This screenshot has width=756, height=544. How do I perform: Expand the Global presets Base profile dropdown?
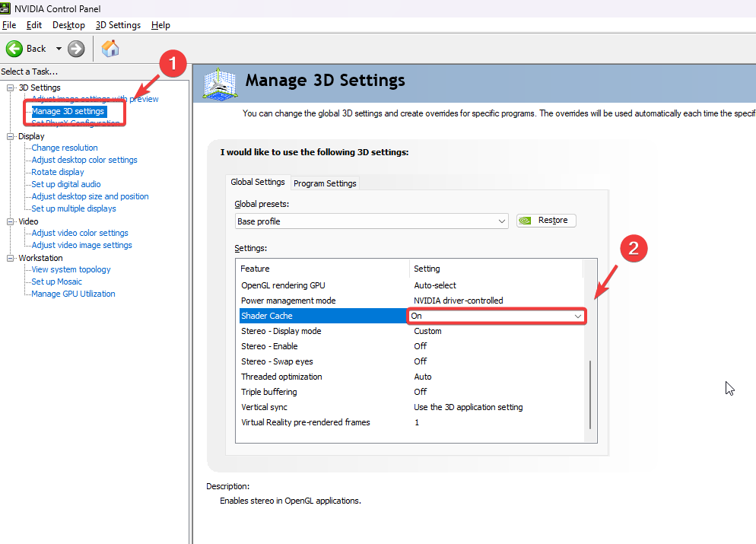click(x=502, y=221)
